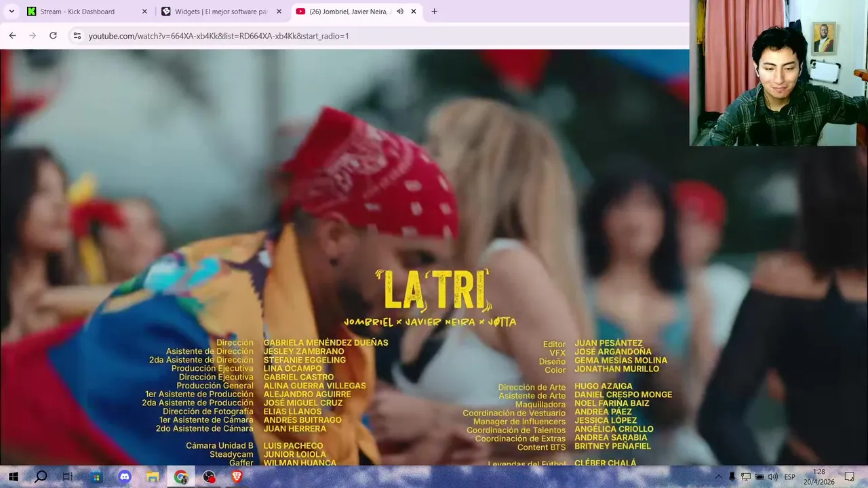Open Discord from the taskbar
Screen dimensions: 868x488
coord(125,477)
